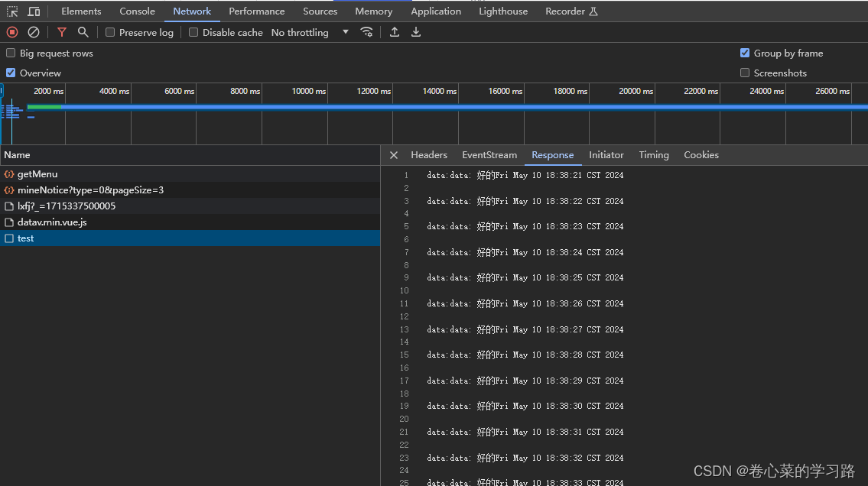This screenshot has width=868, height=486.
Task: Switch to the Console tab
Action: 137,11
